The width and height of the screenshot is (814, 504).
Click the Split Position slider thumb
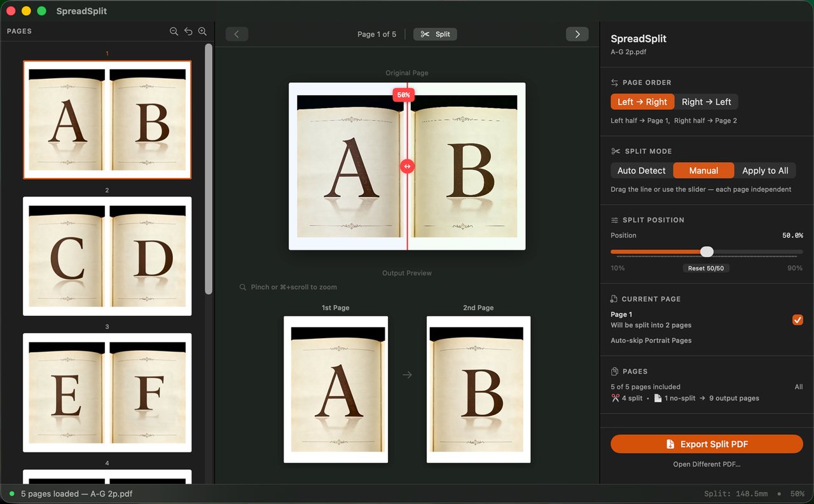click(x=707, y=252)
